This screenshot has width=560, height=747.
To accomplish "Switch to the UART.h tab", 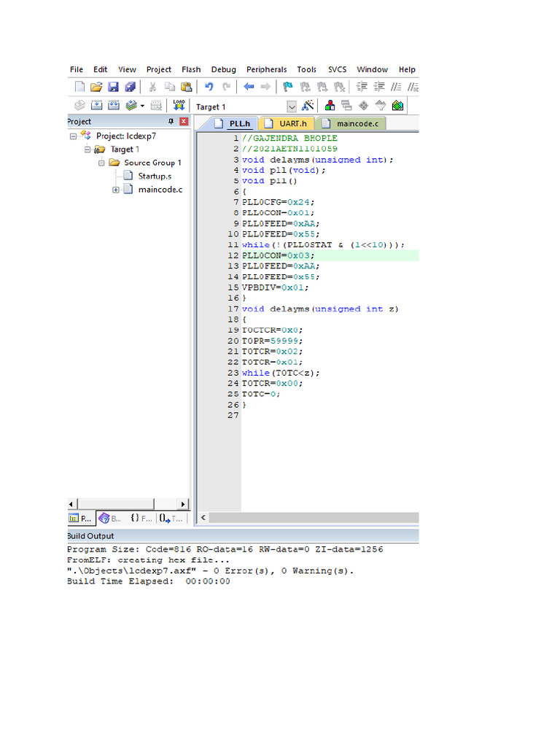I will [x=287, y=123].
